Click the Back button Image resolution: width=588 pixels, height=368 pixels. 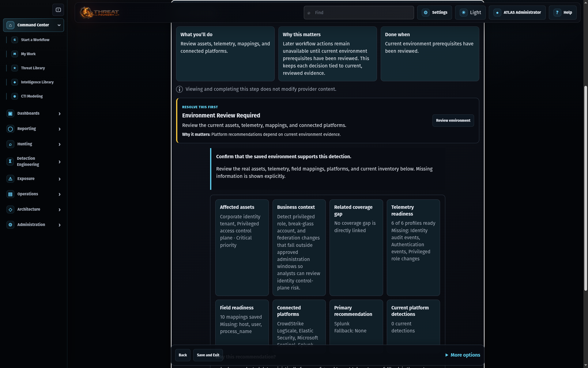pyautogui.click(x=183, y=355)
